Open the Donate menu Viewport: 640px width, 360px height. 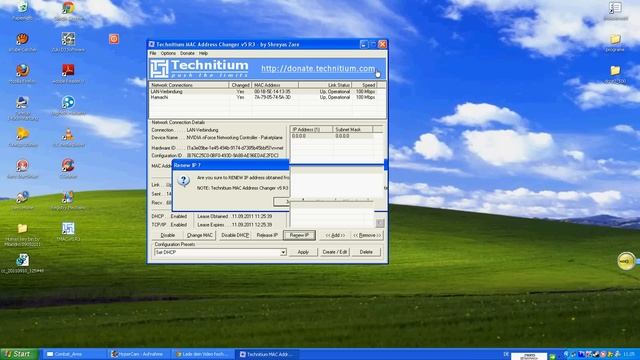pyautogui.click(x=187, y=53)
